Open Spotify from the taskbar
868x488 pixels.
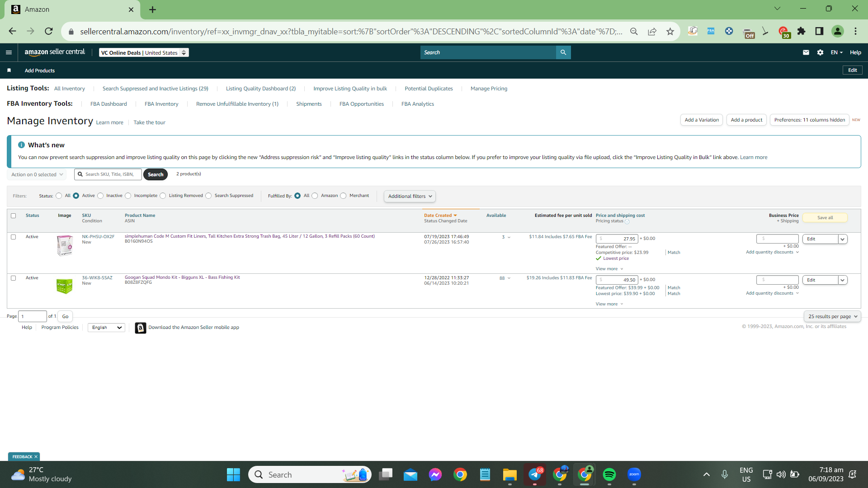click(x=609, y=474)
